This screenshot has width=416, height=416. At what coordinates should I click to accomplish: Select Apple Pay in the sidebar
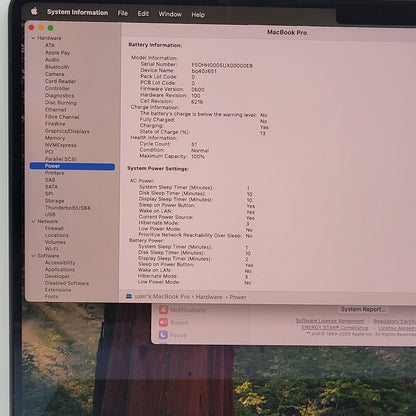[57, 52]
